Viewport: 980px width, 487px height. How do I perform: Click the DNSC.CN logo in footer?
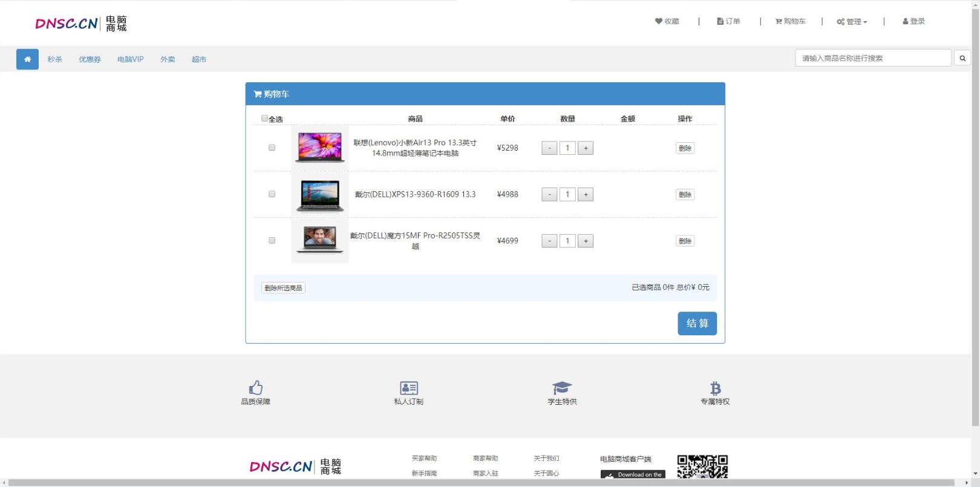point(295,466)
